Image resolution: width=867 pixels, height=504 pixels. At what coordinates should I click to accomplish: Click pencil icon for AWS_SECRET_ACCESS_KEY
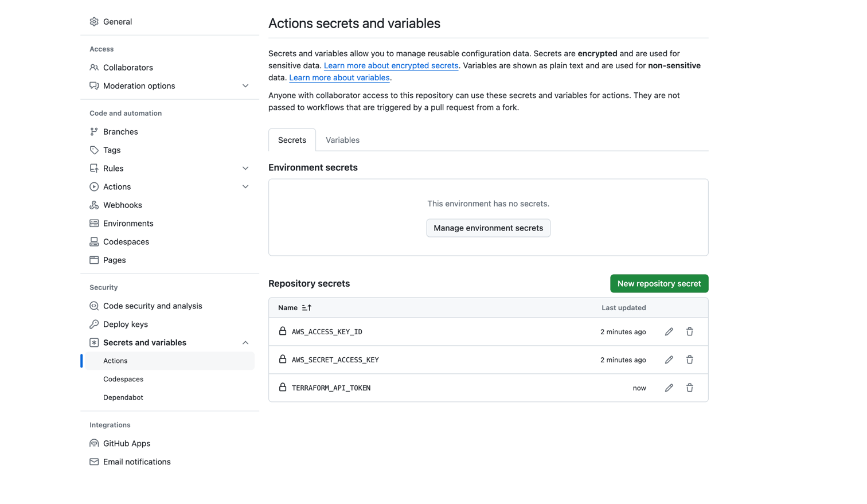[x=669, y=360]
